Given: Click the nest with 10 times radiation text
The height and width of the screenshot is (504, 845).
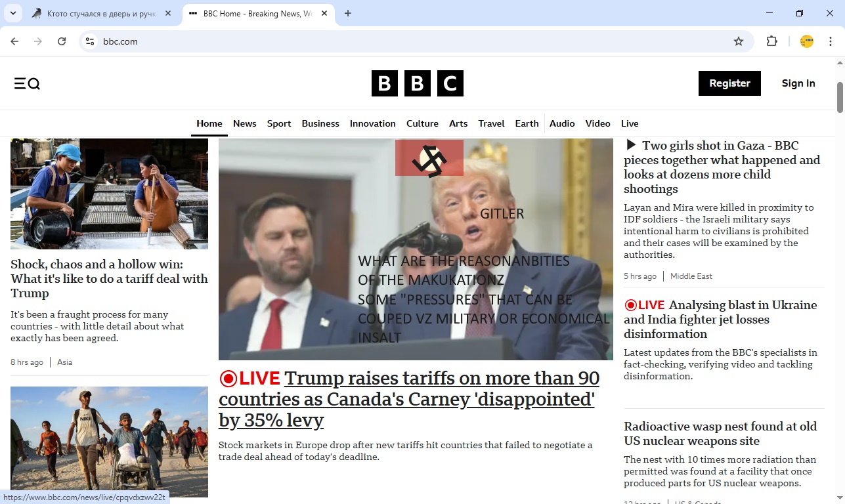Looking at the screenshot, I should pos(720,471).
